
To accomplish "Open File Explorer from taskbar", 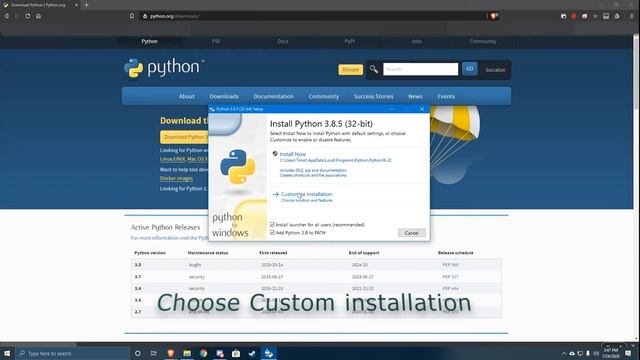I will pyautogui.click(x=187, y=353).
